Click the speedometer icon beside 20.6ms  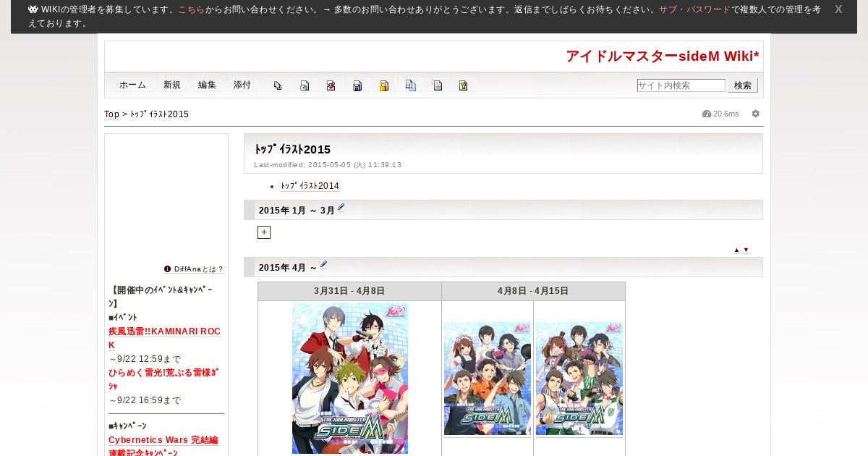coord(707,114)
